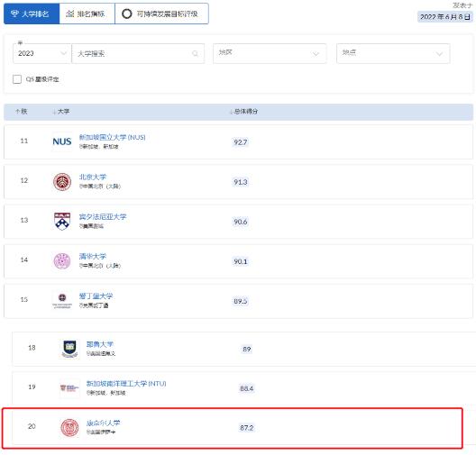Expand the 地点 location dropdown

click(x=393, y=54)
